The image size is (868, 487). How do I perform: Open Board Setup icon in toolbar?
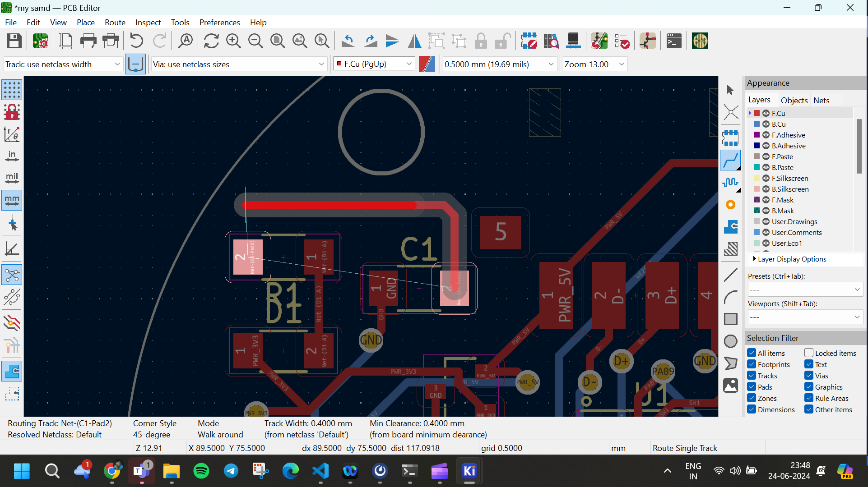pos(40,41)
